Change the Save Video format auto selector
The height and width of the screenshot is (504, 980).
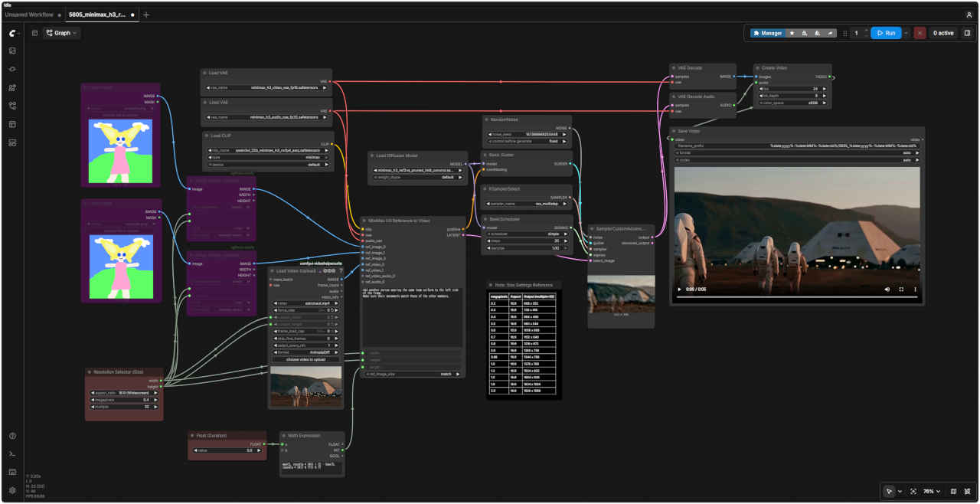(x=797, y=152)
